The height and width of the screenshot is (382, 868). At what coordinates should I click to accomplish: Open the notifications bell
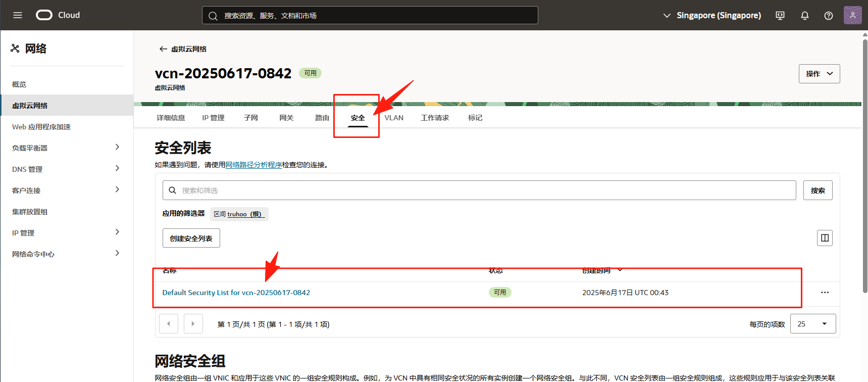(x=805, y=16)
